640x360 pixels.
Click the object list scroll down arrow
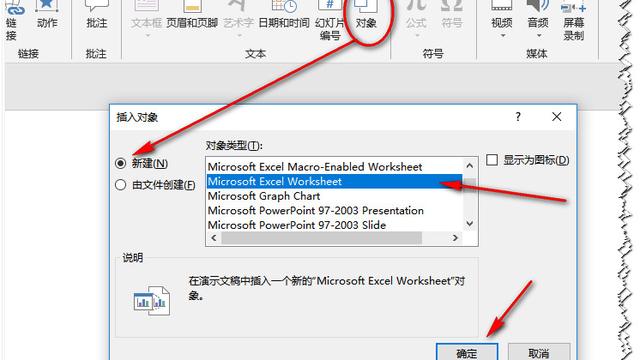point(469,224)
